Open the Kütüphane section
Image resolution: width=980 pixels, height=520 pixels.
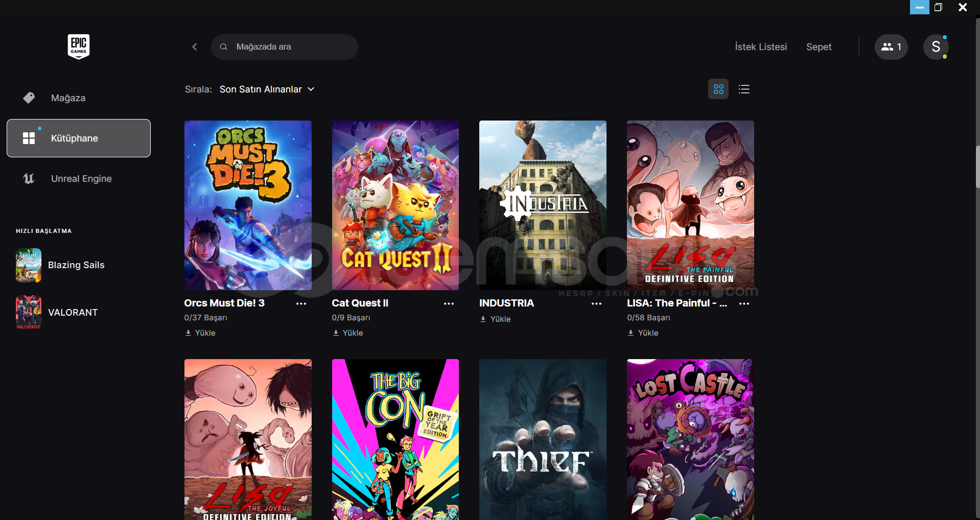click(79, 138)
